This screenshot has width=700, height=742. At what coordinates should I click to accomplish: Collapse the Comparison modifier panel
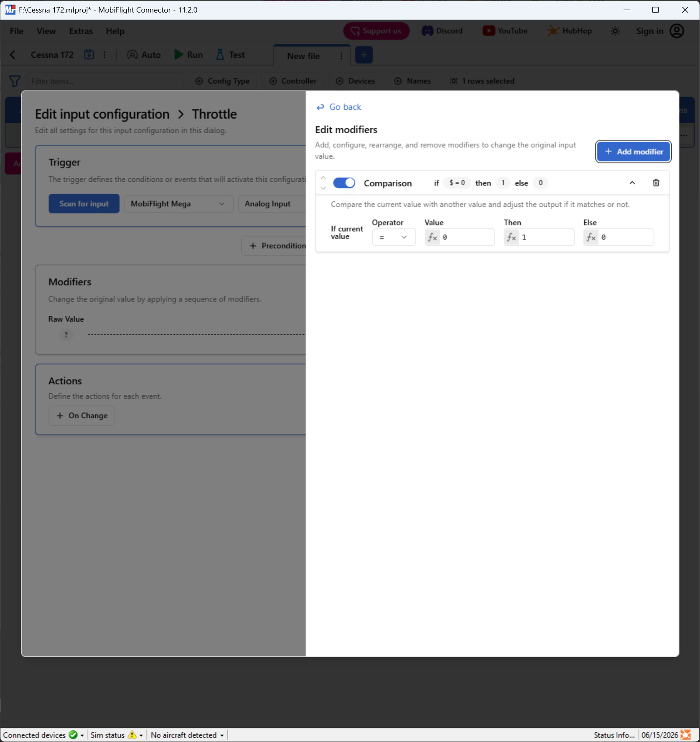pyautogui.click(x=632, y=183)
